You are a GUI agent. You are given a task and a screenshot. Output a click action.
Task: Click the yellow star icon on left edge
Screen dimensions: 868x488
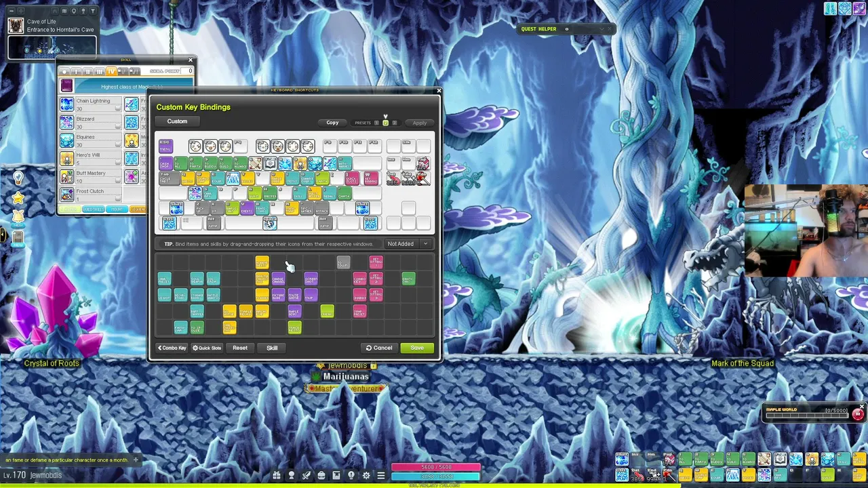[x=18, y=198]
